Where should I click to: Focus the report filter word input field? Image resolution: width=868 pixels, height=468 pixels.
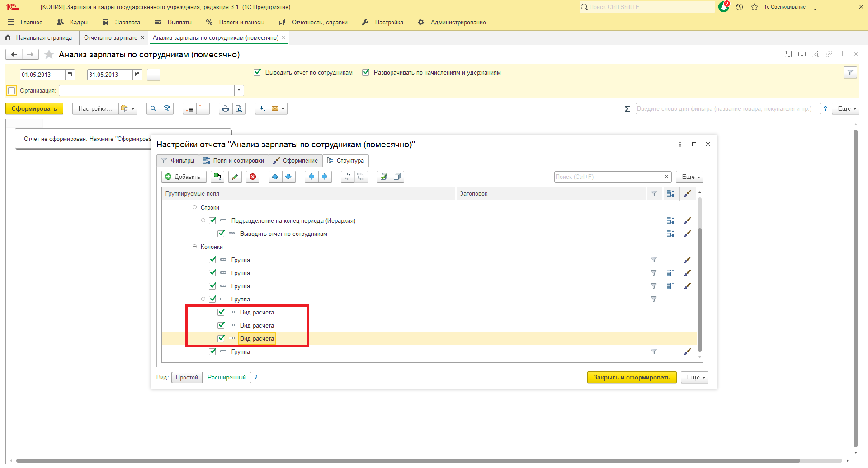pyautogui.click(x=728, y=108)
